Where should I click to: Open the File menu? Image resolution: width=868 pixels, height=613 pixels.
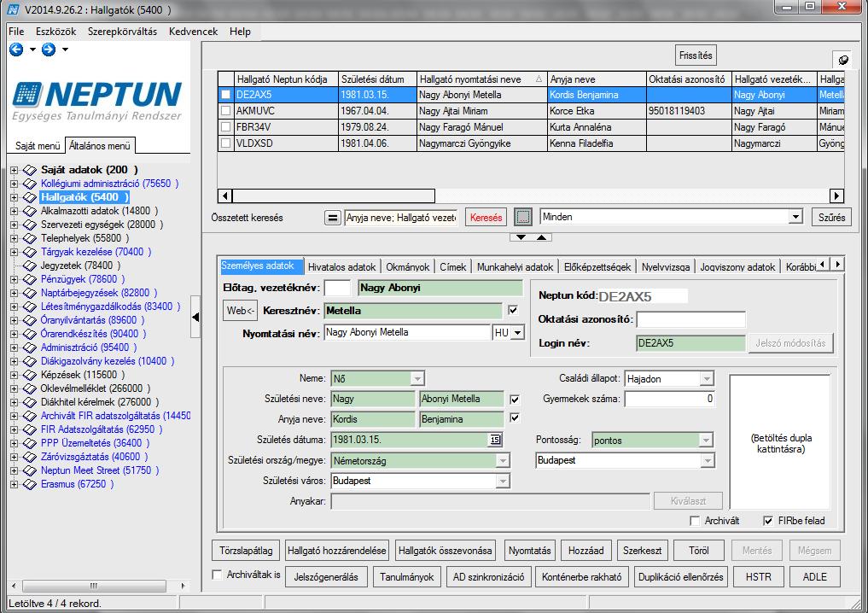(x=16, y=32)
